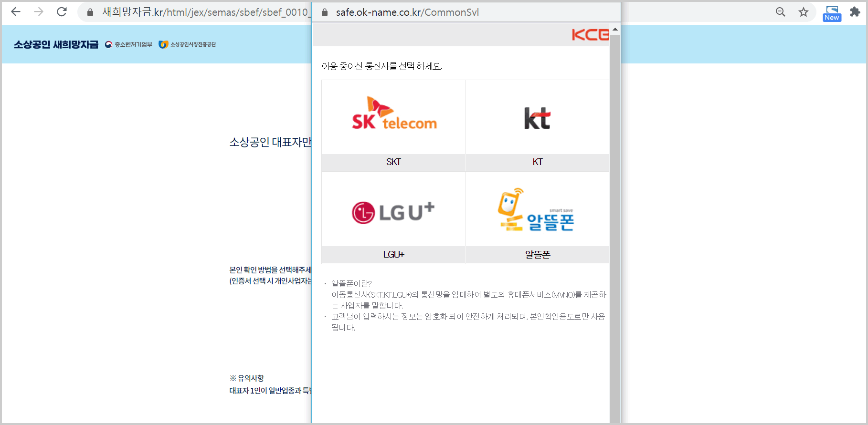Viewport: 868px width, 425px height.
Task: Open the extension with the New badge
Action: (x=832, y=14)
